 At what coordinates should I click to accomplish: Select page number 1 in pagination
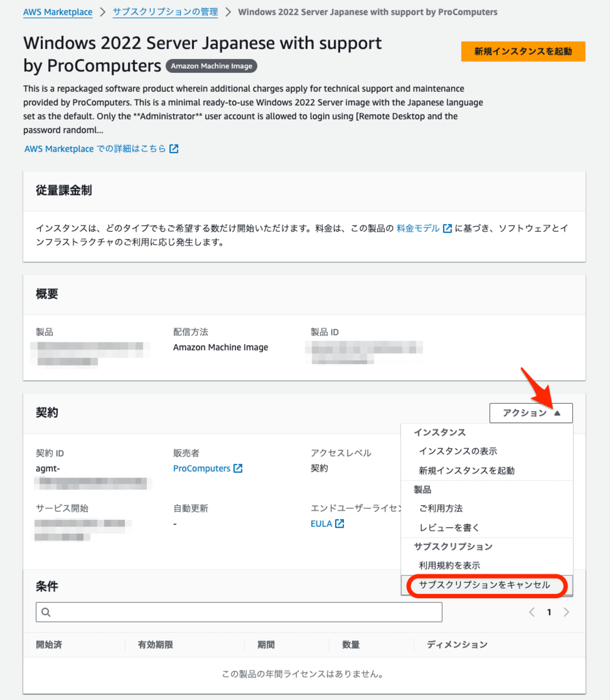[x=549, y=612]
